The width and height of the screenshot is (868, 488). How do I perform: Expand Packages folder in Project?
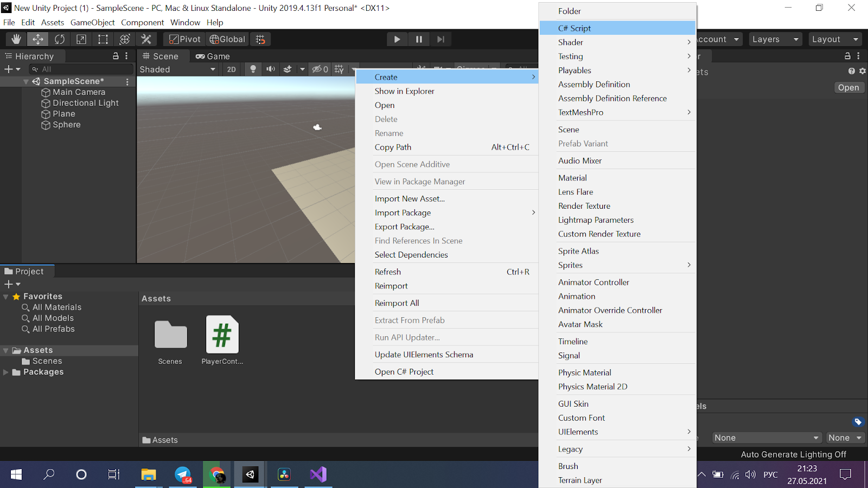click(x=6, y=372)
